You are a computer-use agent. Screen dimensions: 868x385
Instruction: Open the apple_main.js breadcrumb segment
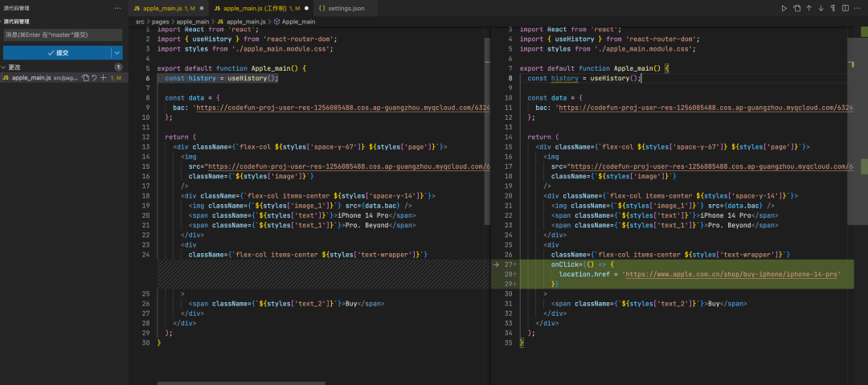(246, 22)
